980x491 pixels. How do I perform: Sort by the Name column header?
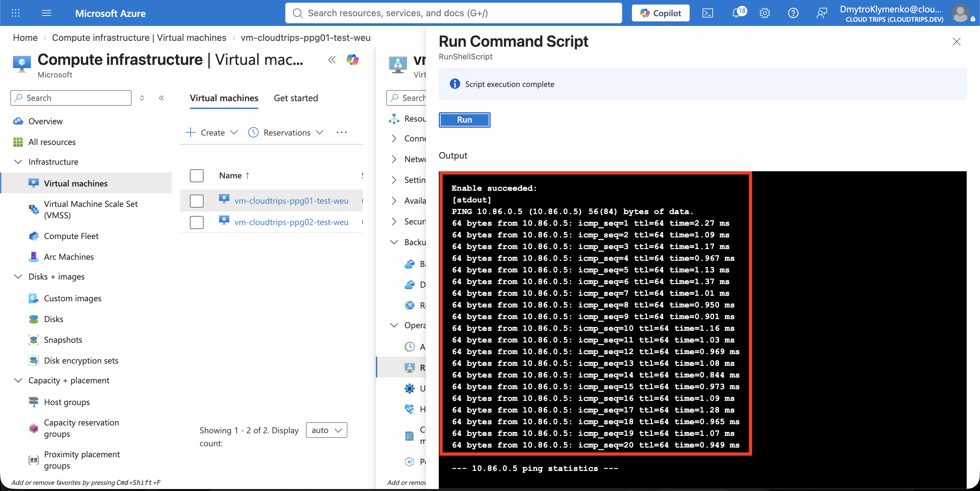[234, 176]
